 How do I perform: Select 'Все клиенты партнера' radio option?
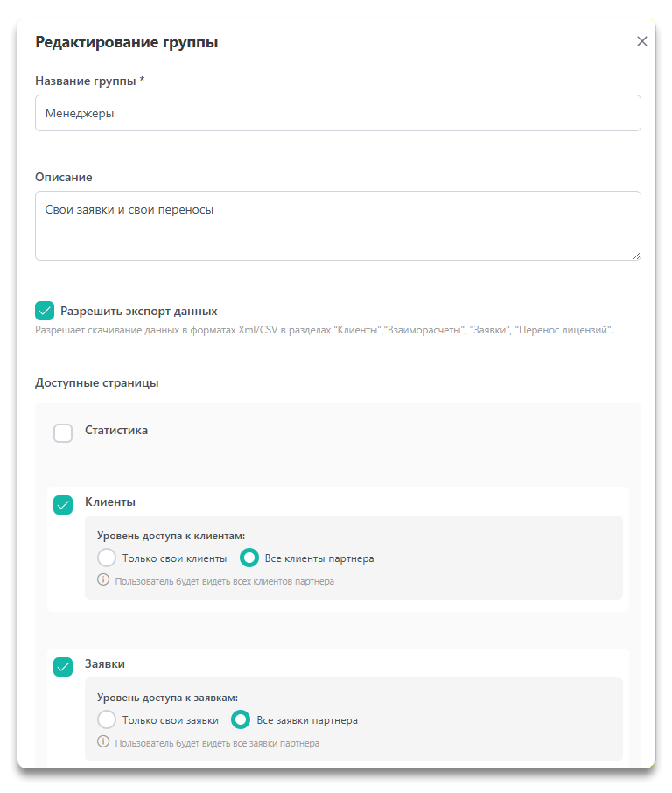point(249,558)
